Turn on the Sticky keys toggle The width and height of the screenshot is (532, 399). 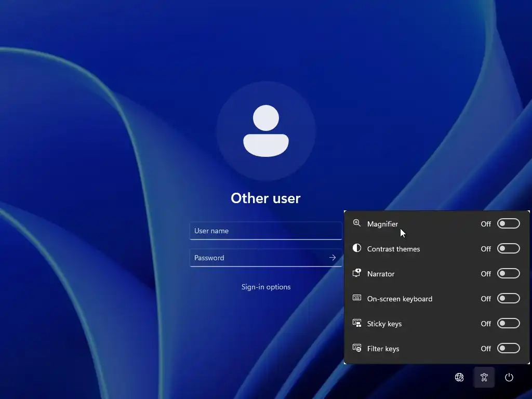click(508, 323)
